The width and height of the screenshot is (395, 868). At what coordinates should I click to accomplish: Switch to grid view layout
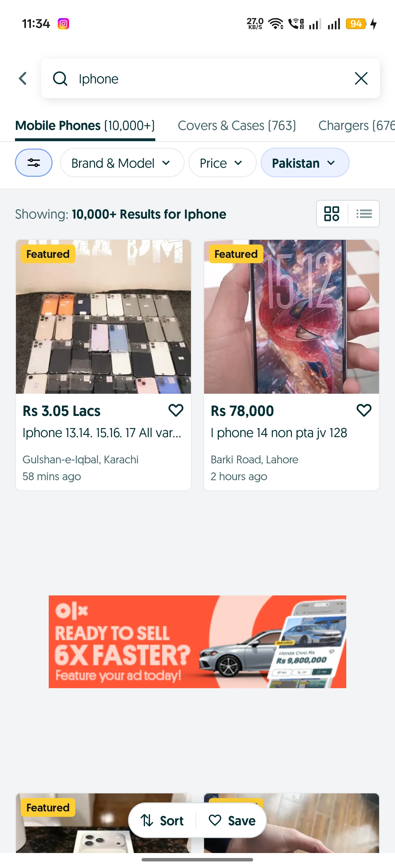(332, 214)
